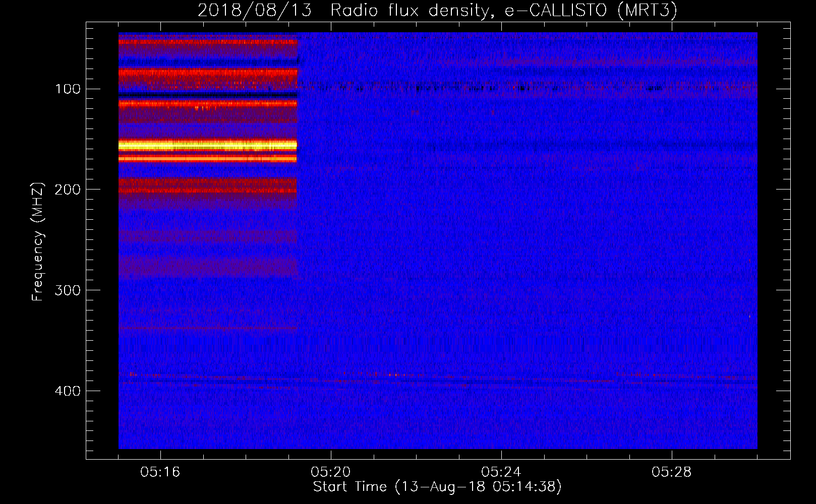Image resolution: width=816 pixels, height=504 pixels.
Task: Click the '05:16' time axis label
Action: (160, 472)
